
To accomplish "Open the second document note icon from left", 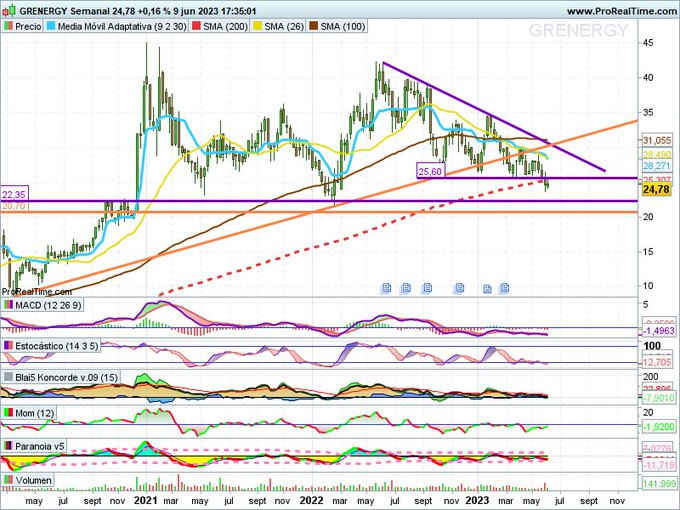I will (x=406, y=288).
